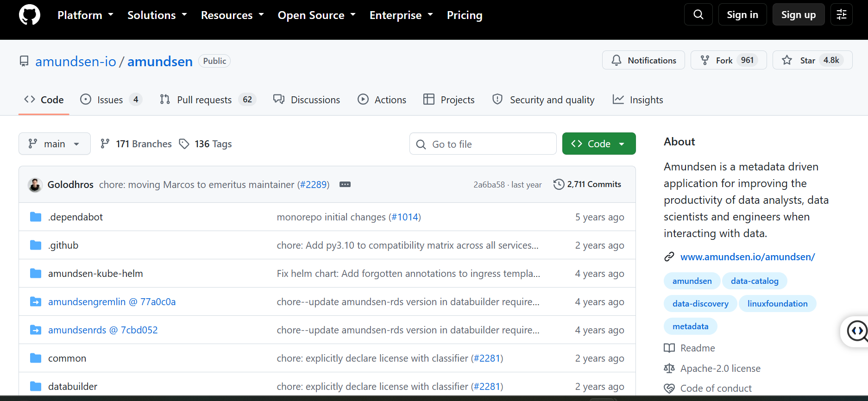
Task: View the fork count 961
Action: 747,60
